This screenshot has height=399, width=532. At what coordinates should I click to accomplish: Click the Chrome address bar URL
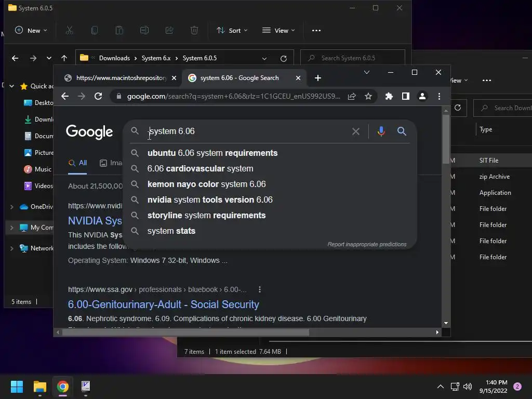pyautogui.click(x=233, y=96)
